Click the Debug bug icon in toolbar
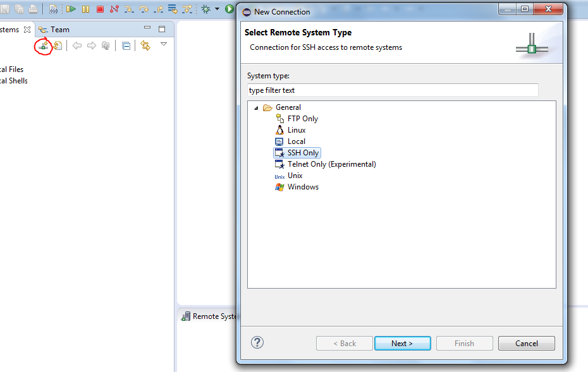The height and width of the screenshot is (372, 588). [205, 9]
